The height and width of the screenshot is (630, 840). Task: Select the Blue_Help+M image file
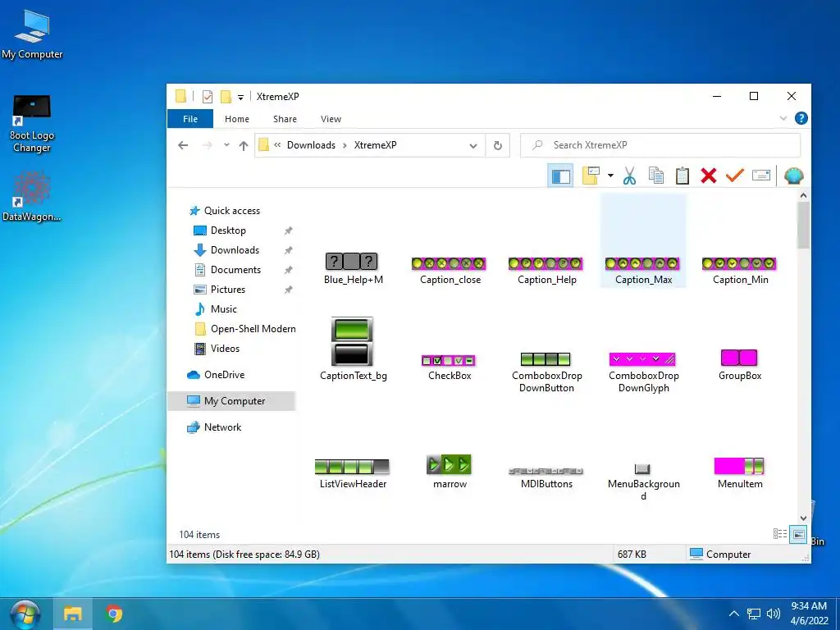tap(353, 268)
